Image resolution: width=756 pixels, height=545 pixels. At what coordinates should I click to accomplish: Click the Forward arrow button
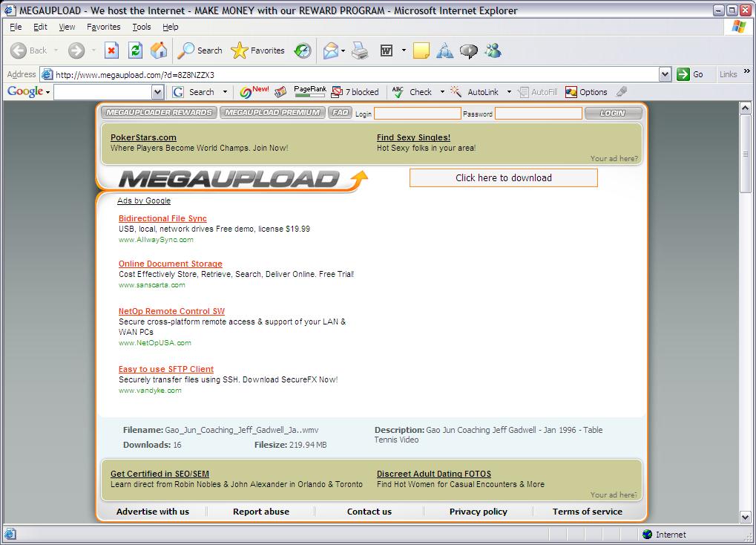[76, 50]
